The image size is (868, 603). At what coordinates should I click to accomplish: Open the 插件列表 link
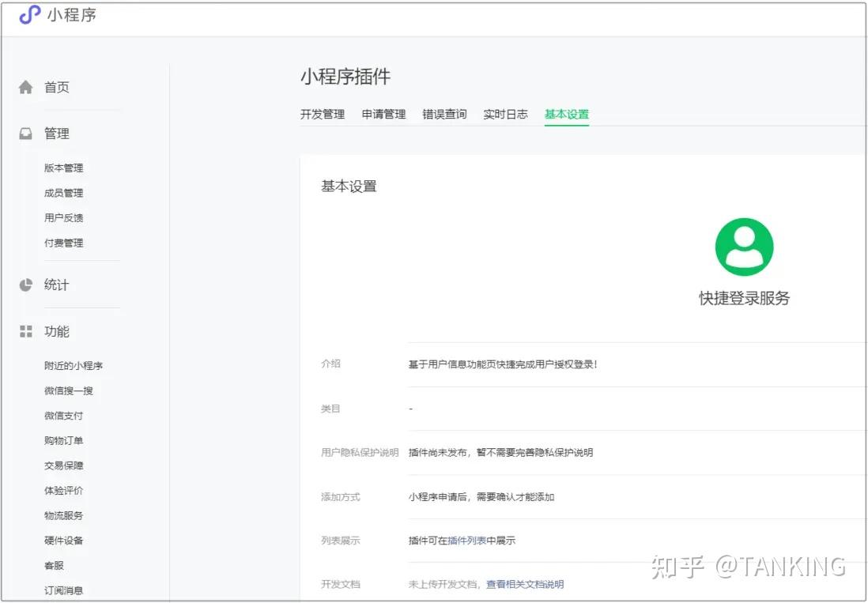466,541
